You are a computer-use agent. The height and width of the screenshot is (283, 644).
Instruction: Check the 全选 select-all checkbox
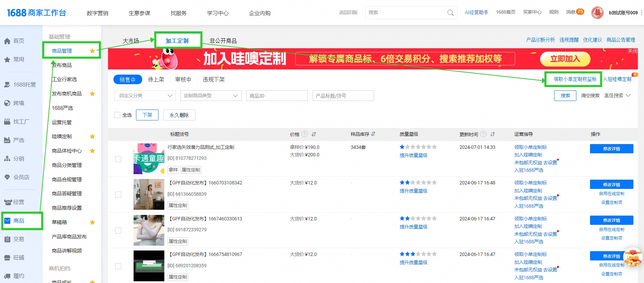[117, 115]
